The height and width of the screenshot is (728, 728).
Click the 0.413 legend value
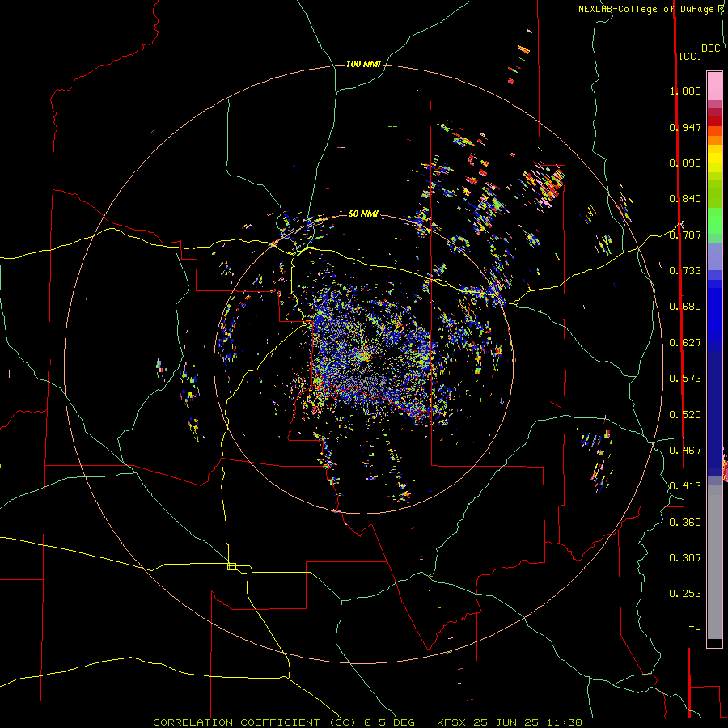click(x=685, y=486)
